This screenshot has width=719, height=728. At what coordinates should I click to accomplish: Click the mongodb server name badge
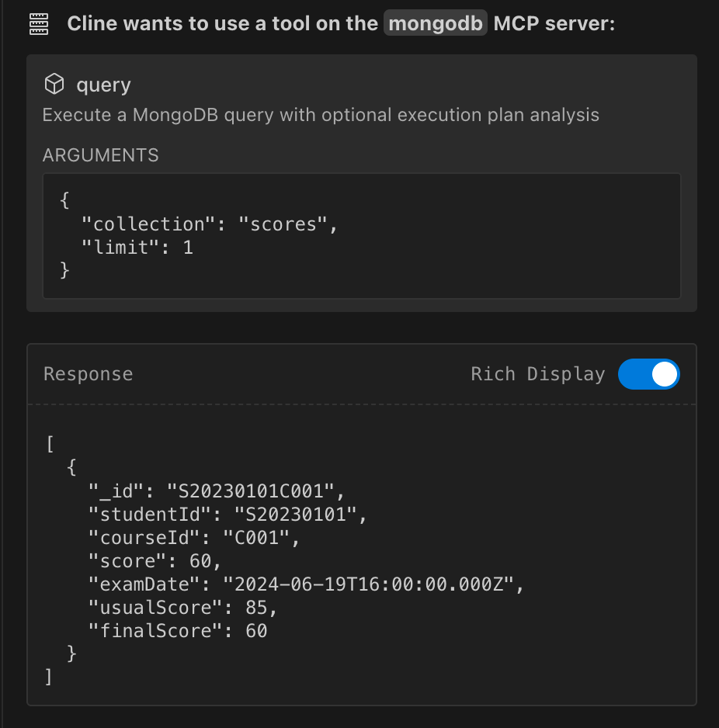tap(436, 23)
